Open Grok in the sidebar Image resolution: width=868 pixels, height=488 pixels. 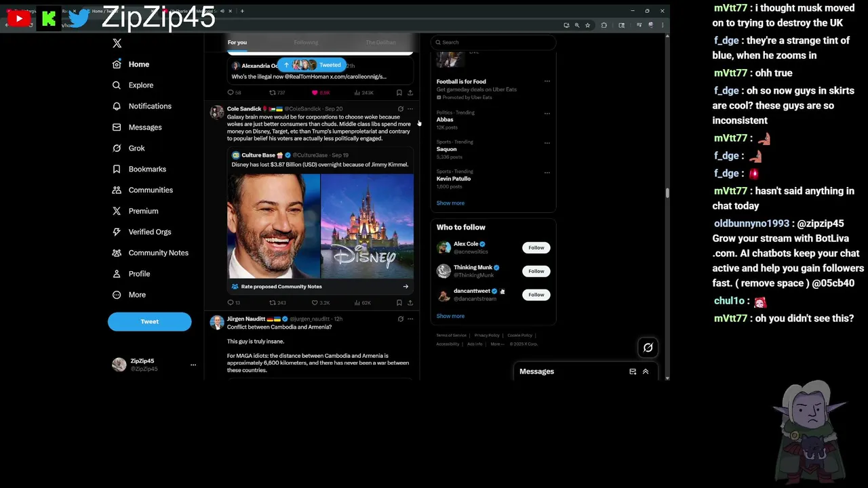128,148
